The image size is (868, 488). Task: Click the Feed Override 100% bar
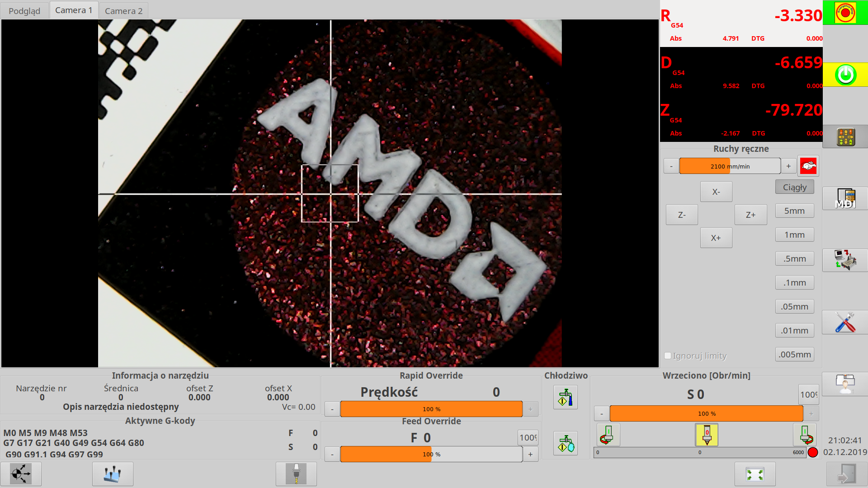tap(431, 455)
